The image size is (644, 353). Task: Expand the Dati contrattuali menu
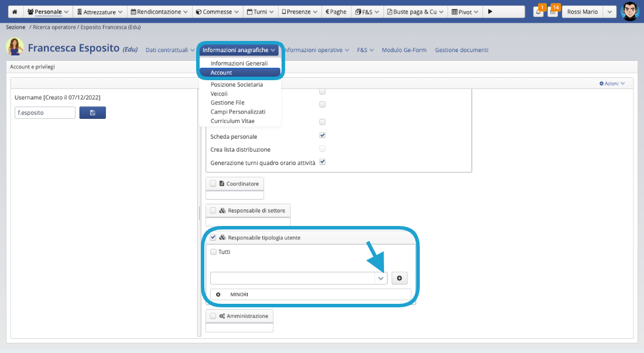pos(170,50)
